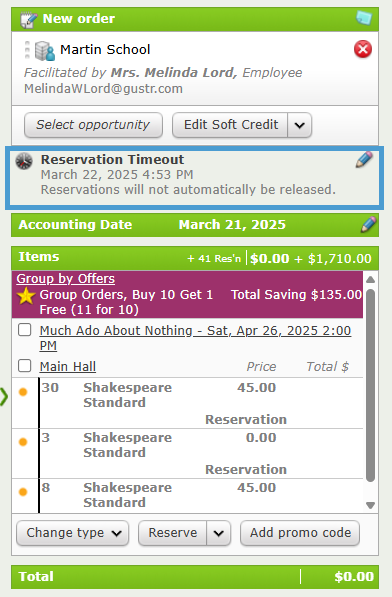The height and width of the screenshot is (597, 392).
Task: Tick the Main Hall checkbox
Action: tap(25, 366)
